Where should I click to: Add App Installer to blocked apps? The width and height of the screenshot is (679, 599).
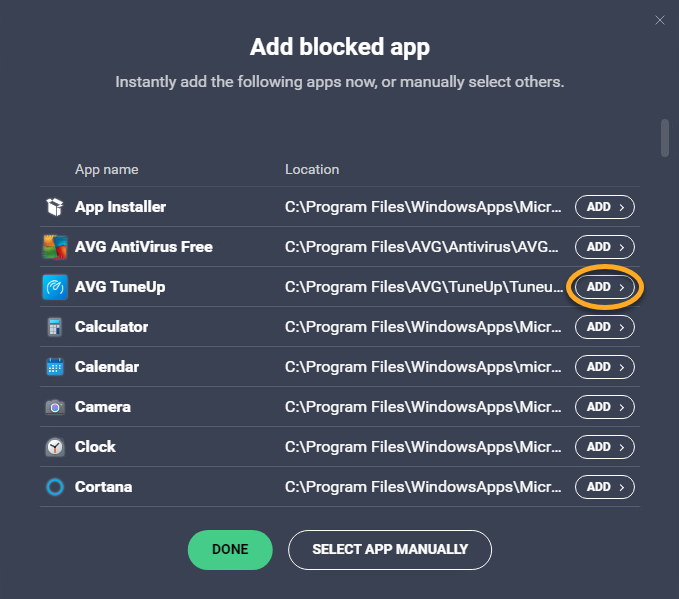click(604, 207)
